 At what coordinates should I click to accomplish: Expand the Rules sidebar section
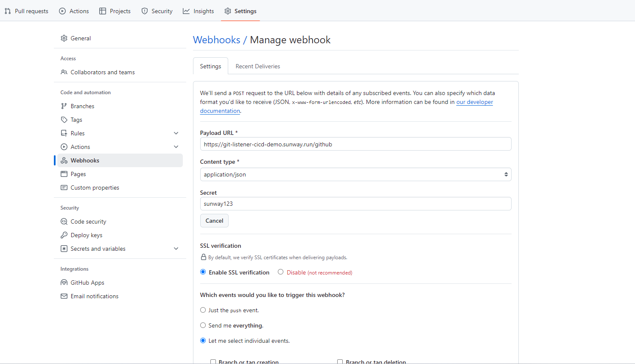click(176, 133)
